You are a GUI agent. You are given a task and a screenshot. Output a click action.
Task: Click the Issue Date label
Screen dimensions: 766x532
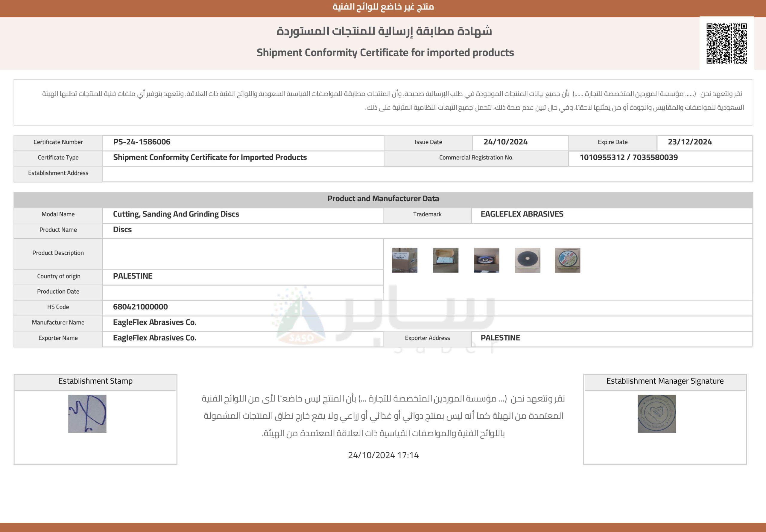pos(428,142)
